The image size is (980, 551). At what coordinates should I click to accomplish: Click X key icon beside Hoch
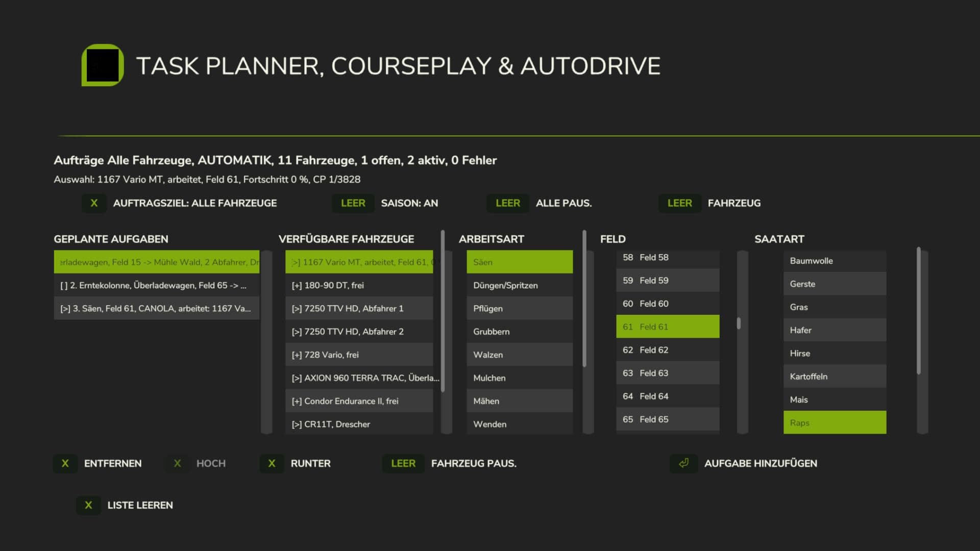pyautogui.click(x=178, y=463)
